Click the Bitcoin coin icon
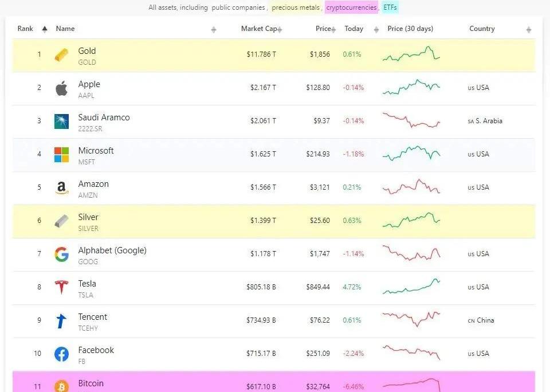Image resolution: width=550 pixels, height=392 pixels. 61,386
